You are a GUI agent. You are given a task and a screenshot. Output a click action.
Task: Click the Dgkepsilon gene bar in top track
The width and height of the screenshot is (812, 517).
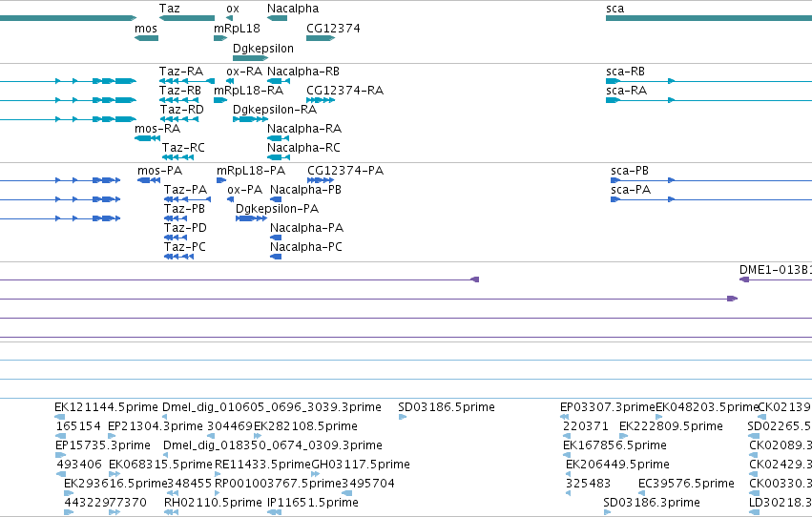pos(251,58)
